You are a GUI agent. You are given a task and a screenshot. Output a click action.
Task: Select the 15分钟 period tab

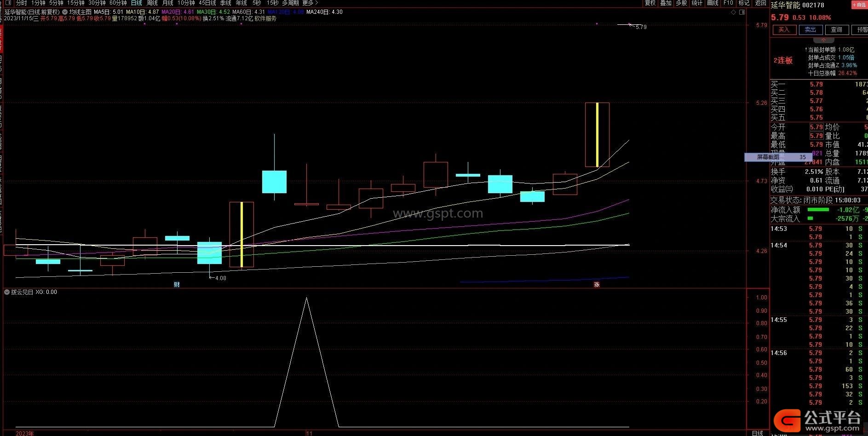(x=76, y=3)
